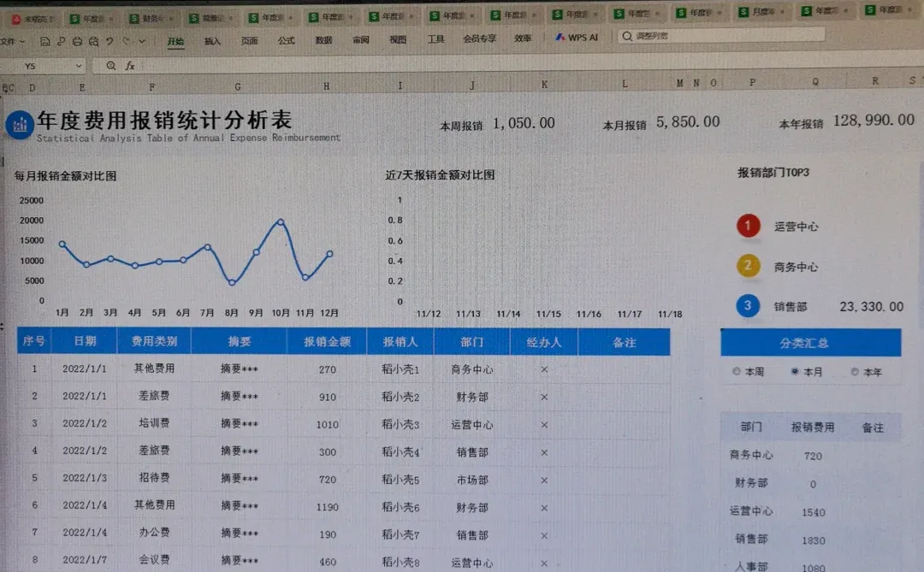Click the Undo icon
924x572 pixels.
pos(109,41)
